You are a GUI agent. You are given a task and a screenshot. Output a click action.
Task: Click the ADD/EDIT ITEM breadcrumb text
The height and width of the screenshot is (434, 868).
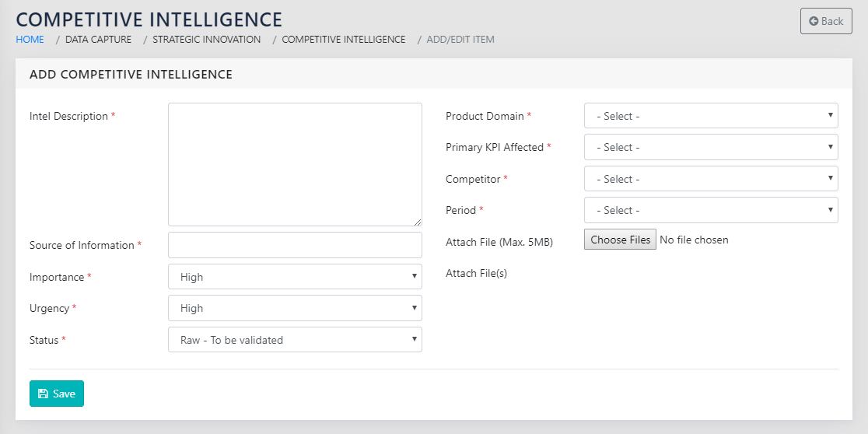tap(460, 39)
